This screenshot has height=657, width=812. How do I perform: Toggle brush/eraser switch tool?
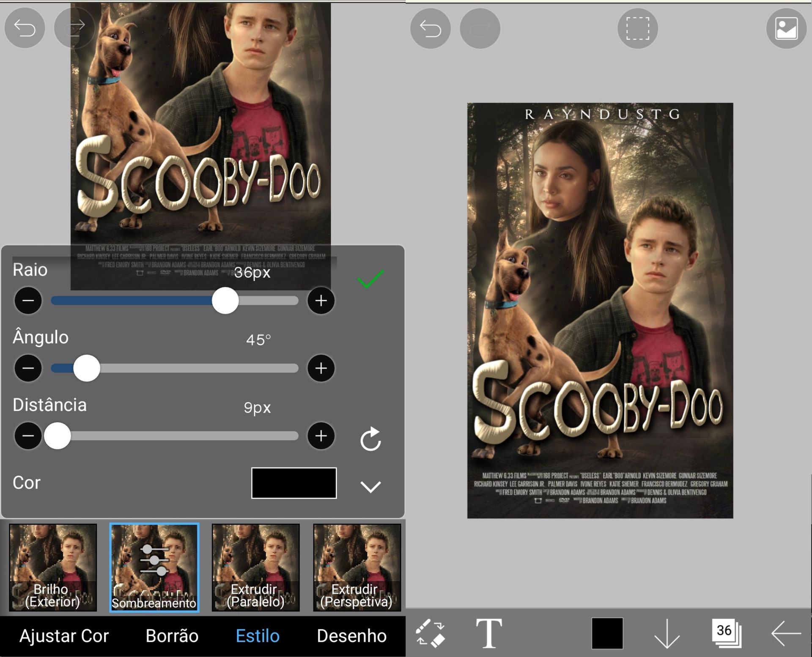pyautogui.click(x=431, y=633)
